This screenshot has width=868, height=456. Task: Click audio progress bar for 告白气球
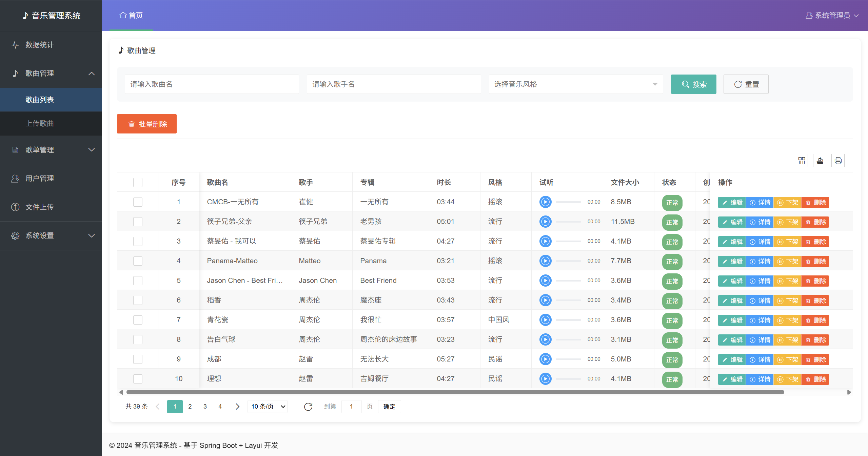coord(568,339)
